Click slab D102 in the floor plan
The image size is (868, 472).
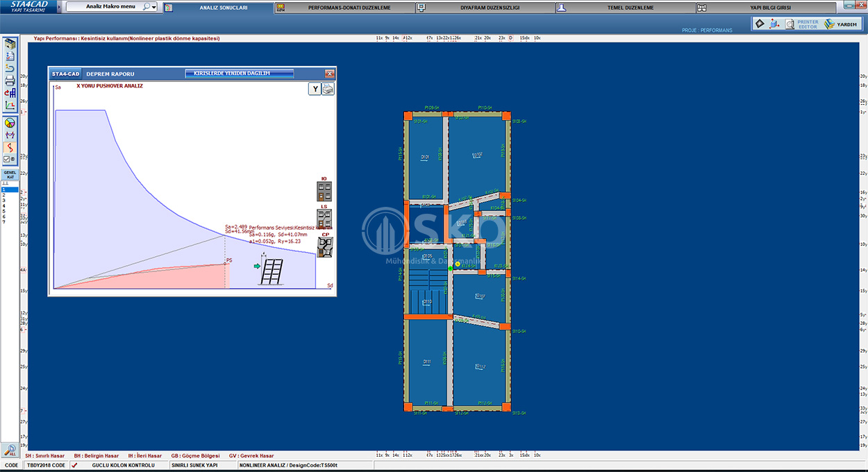click(477, 154)
